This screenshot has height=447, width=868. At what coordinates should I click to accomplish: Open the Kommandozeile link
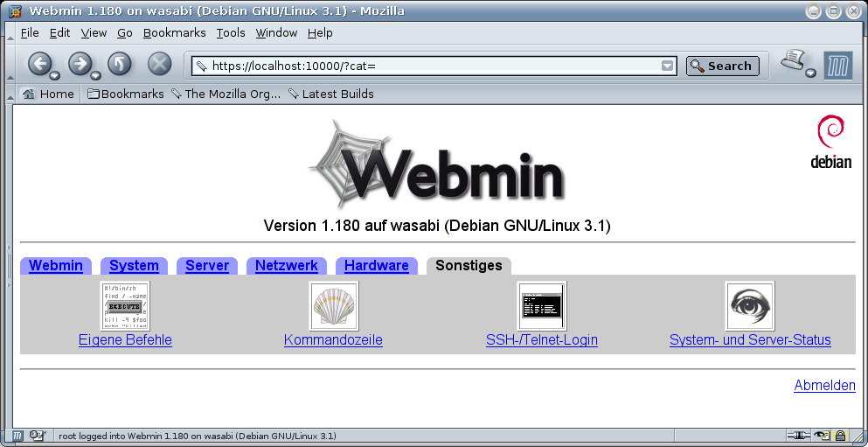pos(333,339)
